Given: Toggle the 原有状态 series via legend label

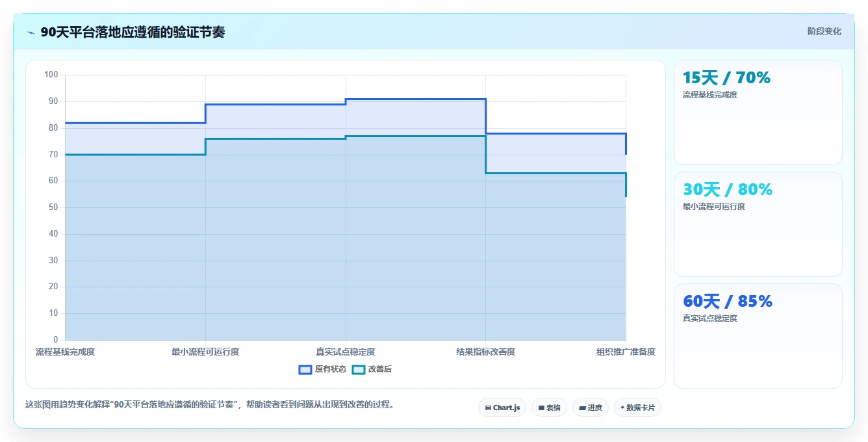Looking at the screenshot, I should click(x=331, y=369).
